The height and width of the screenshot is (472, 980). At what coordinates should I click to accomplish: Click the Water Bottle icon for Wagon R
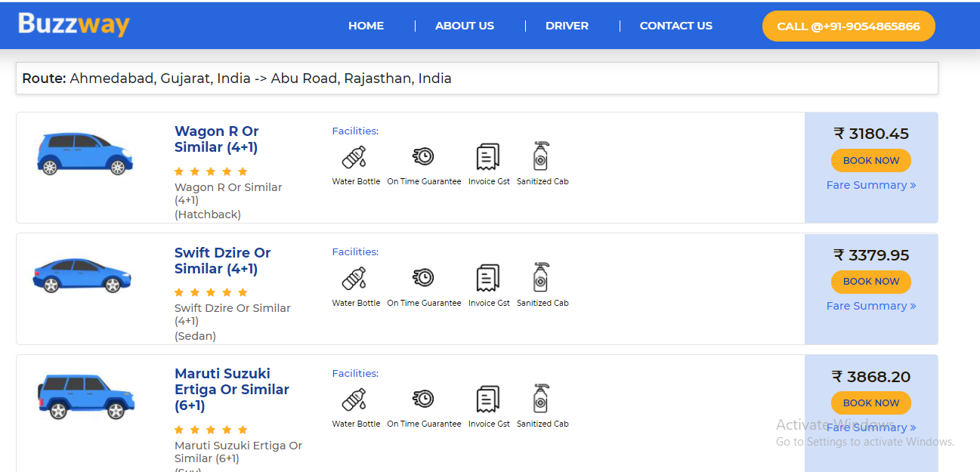point(354,157)
